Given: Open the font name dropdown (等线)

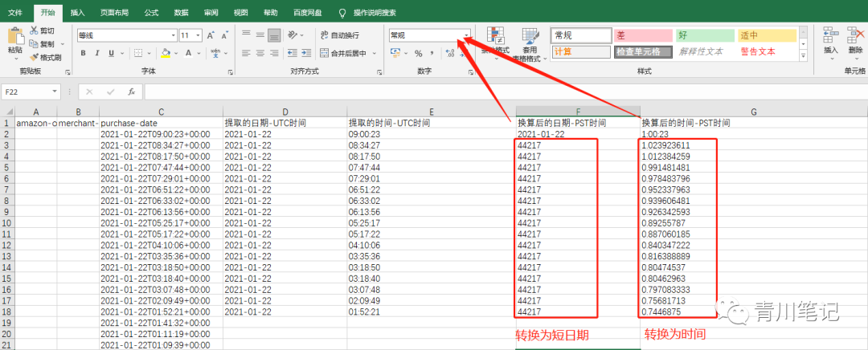Looking at the screenshot, I should point(173,35).
